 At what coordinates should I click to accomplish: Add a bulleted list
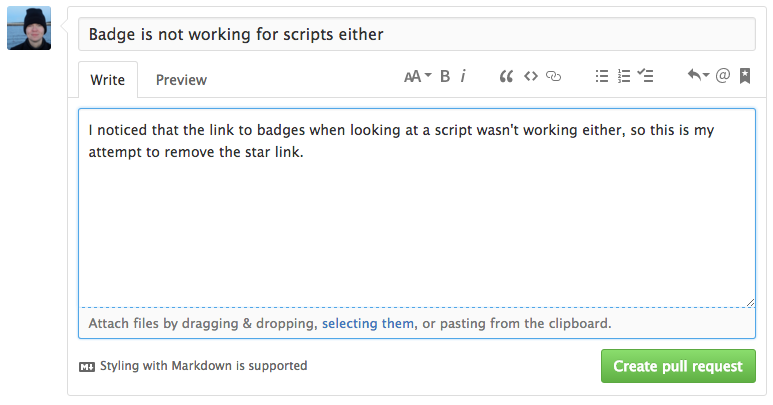click(x=602, y=76)
